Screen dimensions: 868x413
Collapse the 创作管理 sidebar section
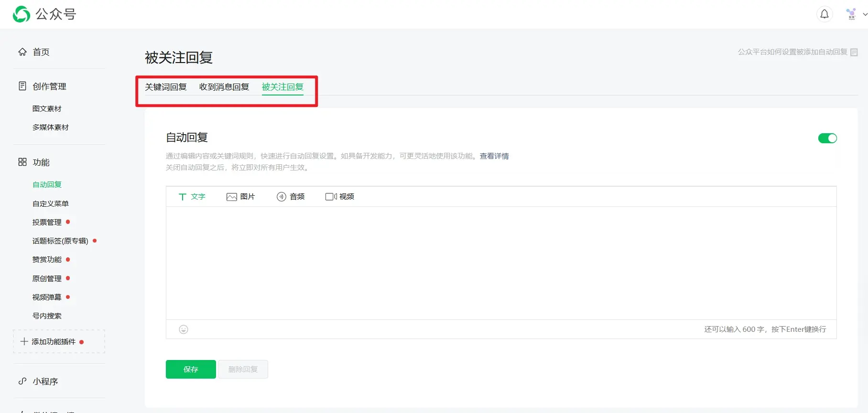click(49, 86)
